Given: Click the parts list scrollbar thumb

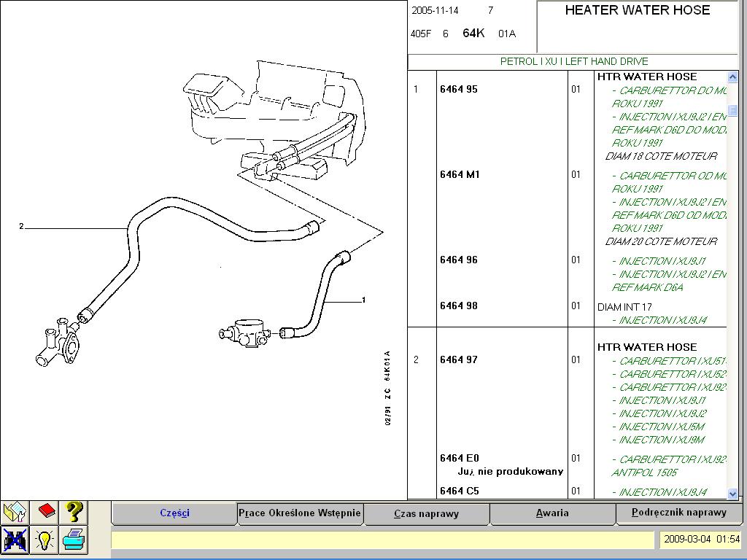Looking at the screenshot, I should click(732, 109).
